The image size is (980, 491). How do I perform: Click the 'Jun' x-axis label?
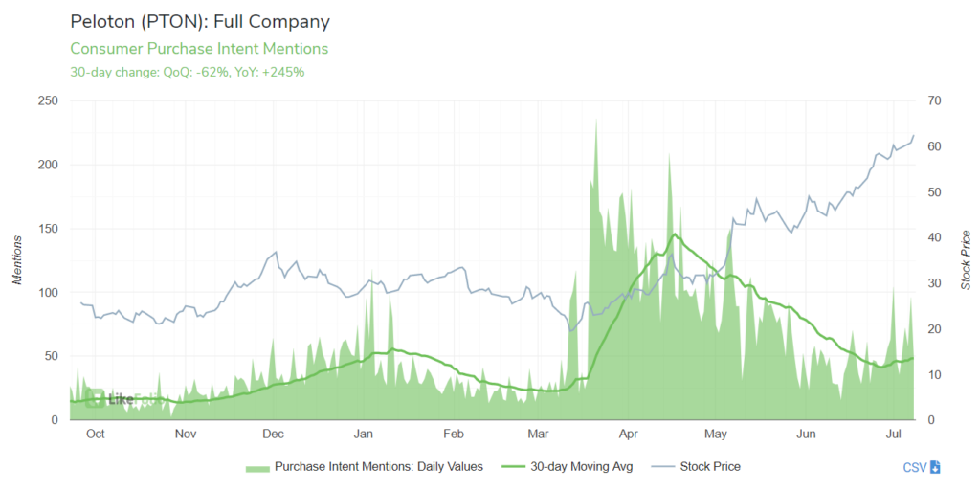(x=806, y=435)
